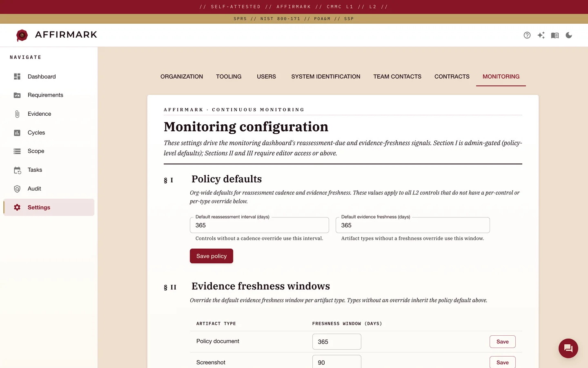The height and width of the screenshot is (368, 588).
Task: Select Settings label in sidebar
Action: coord(39,207)
